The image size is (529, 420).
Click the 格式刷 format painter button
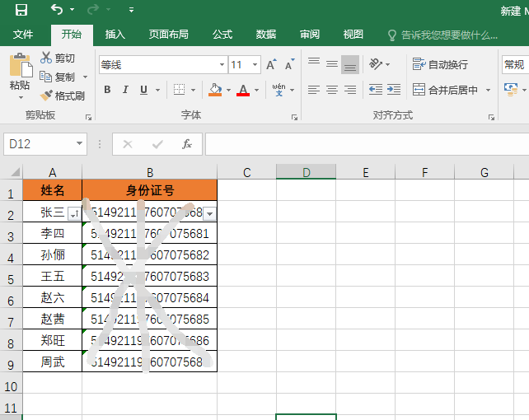click(x=62, y=96)
